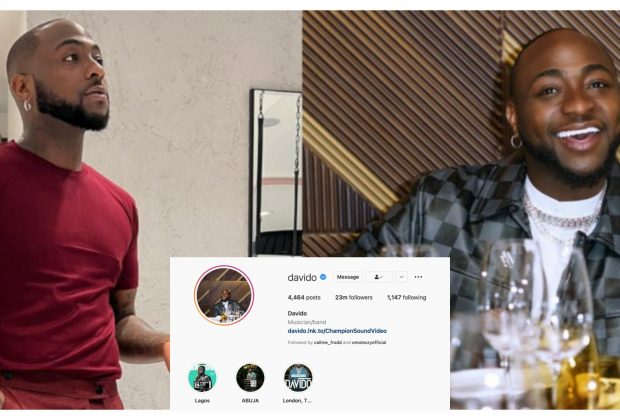620x420 pixels.
Task: Open the London story highlight
Action: pyautogui.click(x=298, y=378)
